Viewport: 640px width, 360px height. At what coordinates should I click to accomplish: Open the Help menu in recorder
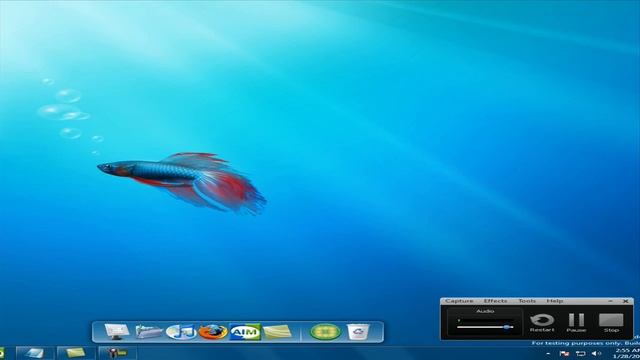[555, 301]
